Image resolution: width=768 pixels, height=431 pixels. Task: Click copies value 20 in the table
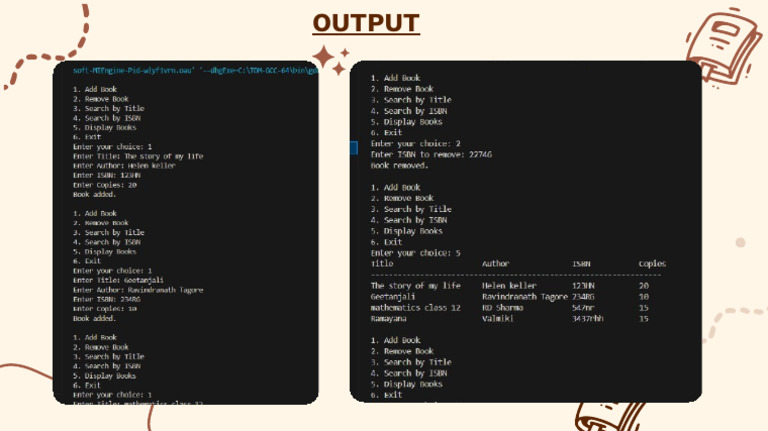[644, 286]
